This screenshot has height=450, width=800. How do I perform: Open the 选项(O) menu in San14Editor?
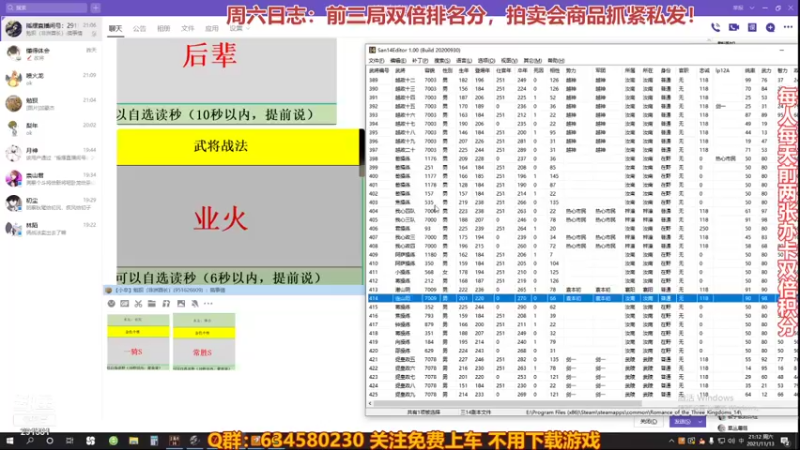[x=486, y=61]
